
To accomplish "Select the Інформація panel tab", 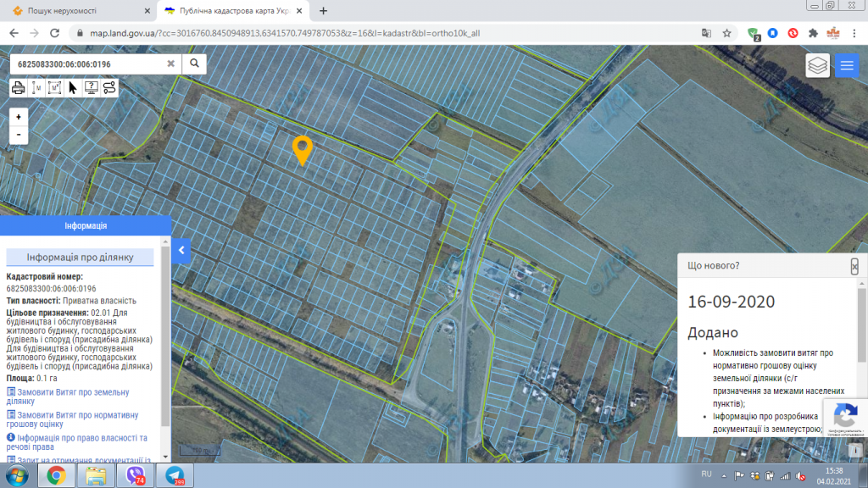I will (x=85, y=226).
